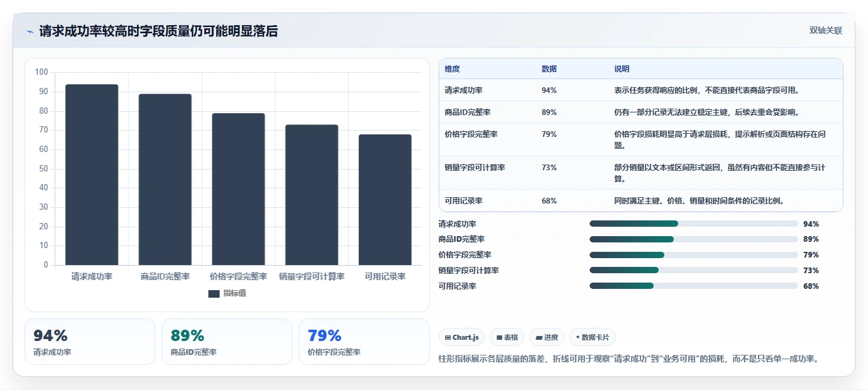Click the 说明 column header
868x390 pixels.
622,69
